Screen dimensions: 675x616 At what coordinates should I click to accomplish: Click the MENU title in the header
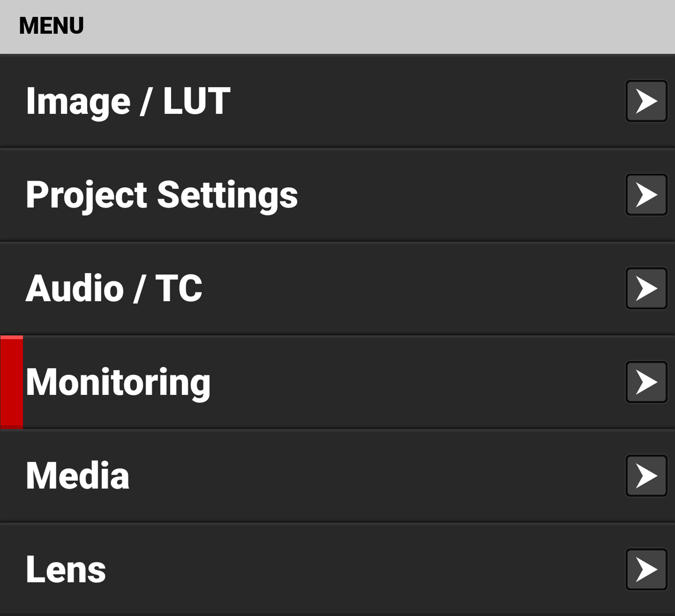[51, 26]
